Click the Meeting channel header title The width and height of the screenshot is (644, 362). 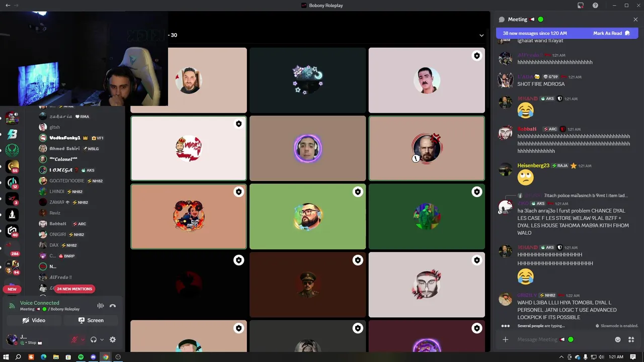tap(517, 19)
